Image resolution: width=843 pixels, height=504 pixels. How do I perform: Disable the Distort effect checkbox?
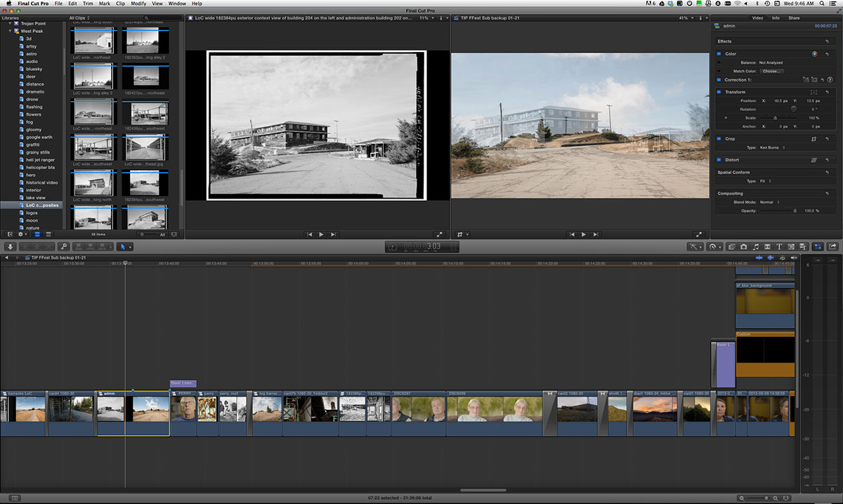pyautogui.click(x=719, y=160)
